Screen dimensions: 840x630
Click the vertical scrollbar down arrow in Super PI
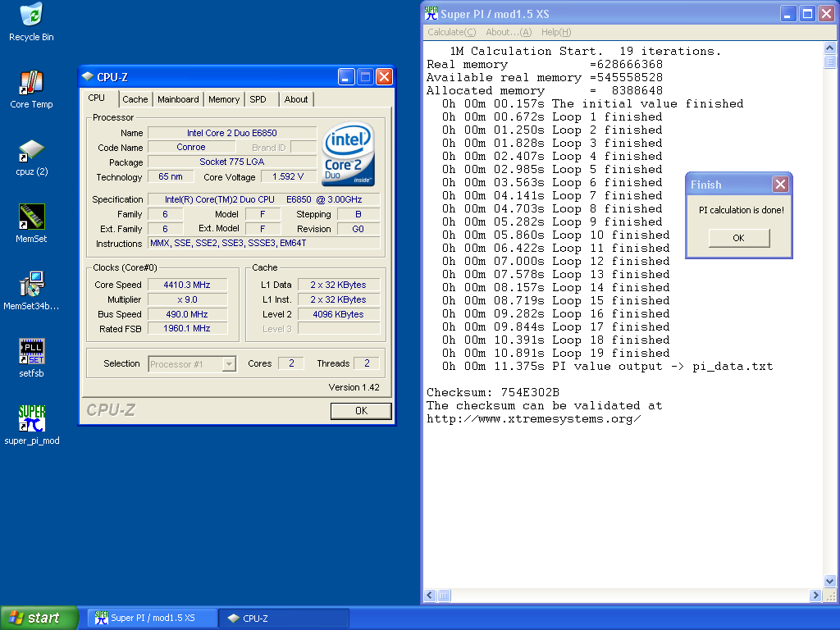[x=829, y=581]
